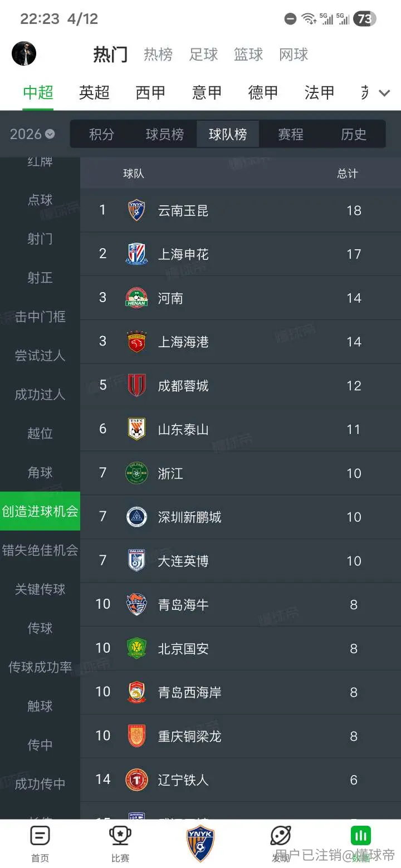This screenshot has width=401, height=868.
Task: Switch to the 球员榜 tab
Action: [165, 134]
